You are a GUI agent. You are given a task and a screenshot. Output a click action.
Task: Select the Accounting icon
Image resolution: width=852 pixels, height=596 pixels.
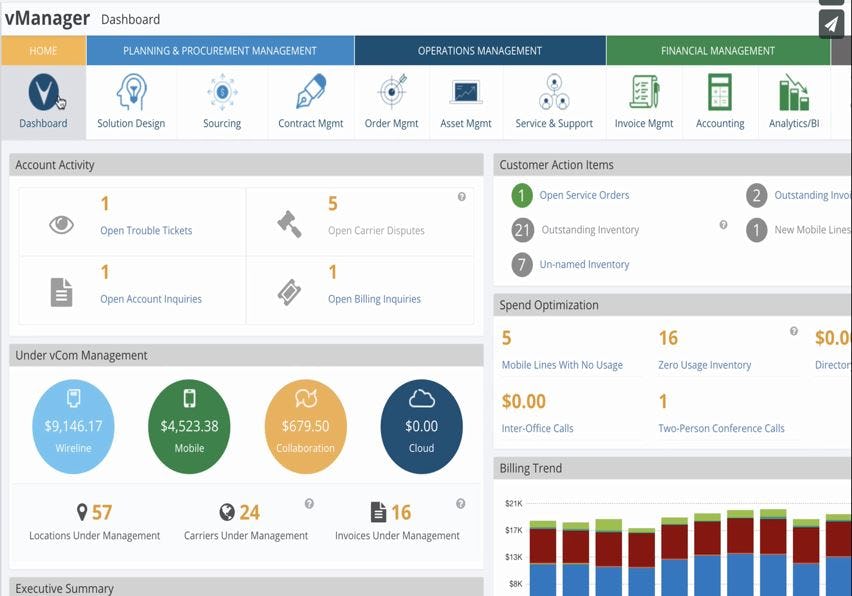click(720, 100)
